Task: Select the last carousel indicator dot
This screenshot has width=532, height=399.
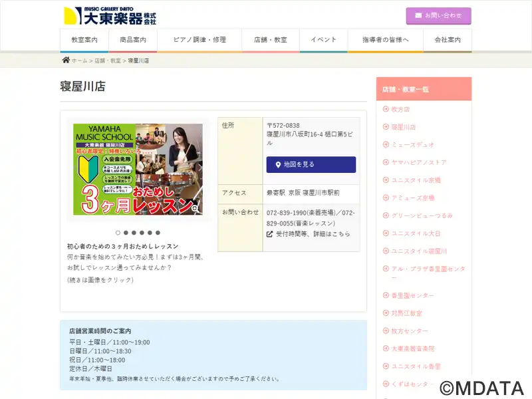Action: [x=158, y=233]
